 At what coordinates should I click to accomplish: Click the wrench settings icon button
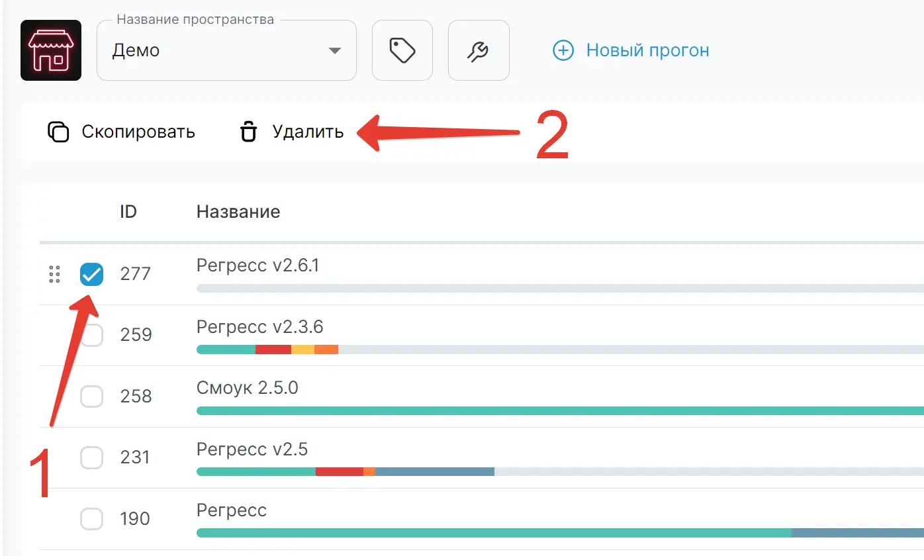click(x=479, y=50)
